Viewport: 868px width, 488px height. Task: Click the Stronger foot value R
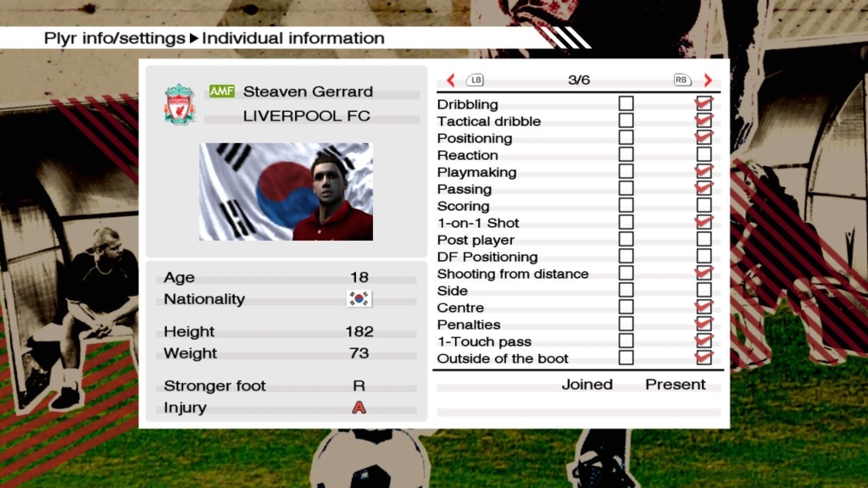pyautogui.click(x=359, y=385)
